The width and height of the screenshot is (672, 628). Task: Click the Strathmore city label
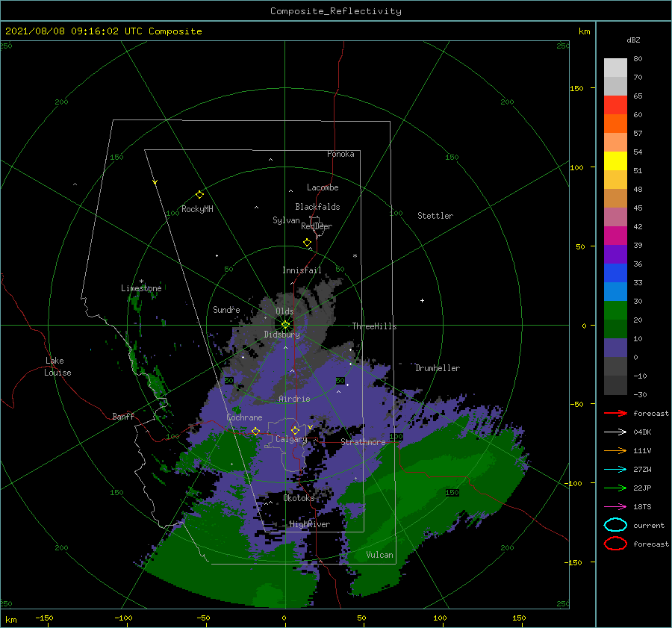pyautogui.click(x=363, y=442)
